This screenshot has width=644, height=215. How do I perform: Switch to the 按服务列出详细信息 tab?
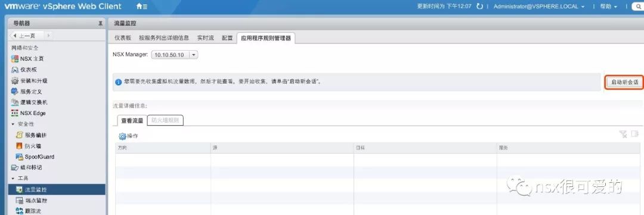coord(164,38)
